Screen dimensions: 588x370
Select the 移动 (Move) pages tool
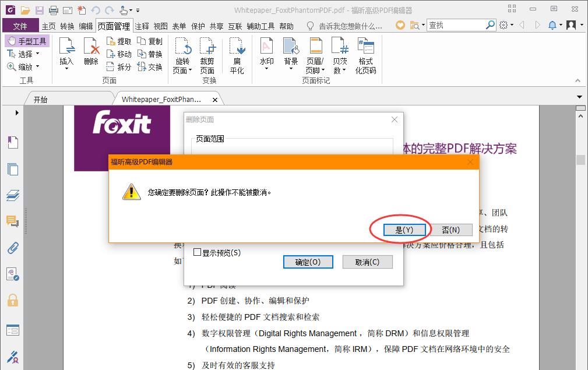pos(119,54)
